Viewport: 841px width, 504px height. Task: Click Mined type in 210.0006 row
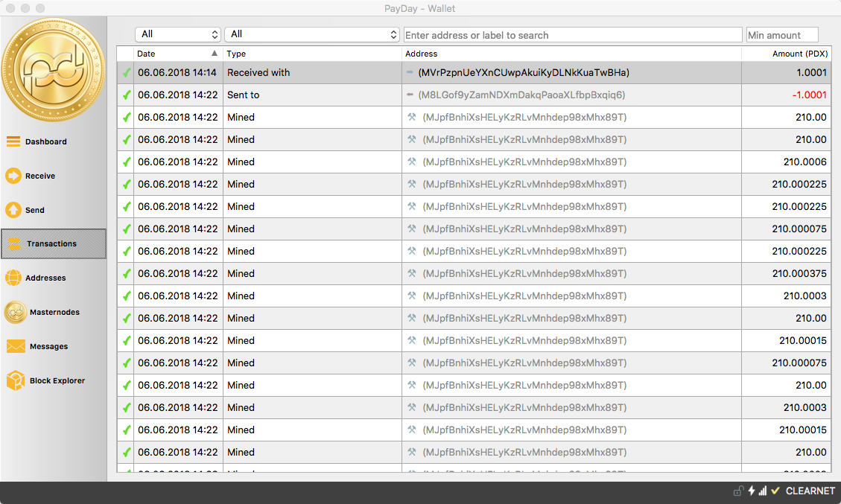241,162
